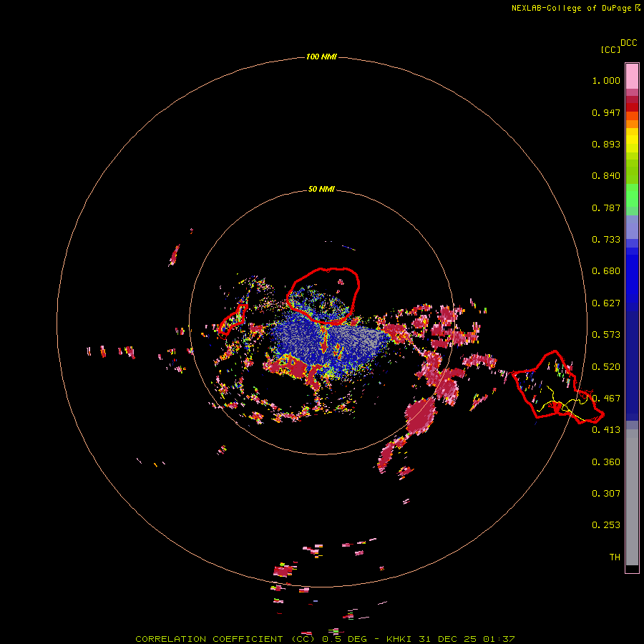This screenshot has height=644, width=644.
Task: Select the 0.787 scale value
Action: coord(606,208)
